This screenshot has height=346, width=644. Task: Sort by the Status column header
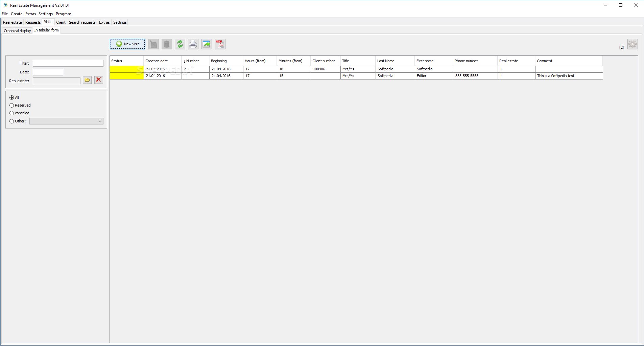coord(127,61)
